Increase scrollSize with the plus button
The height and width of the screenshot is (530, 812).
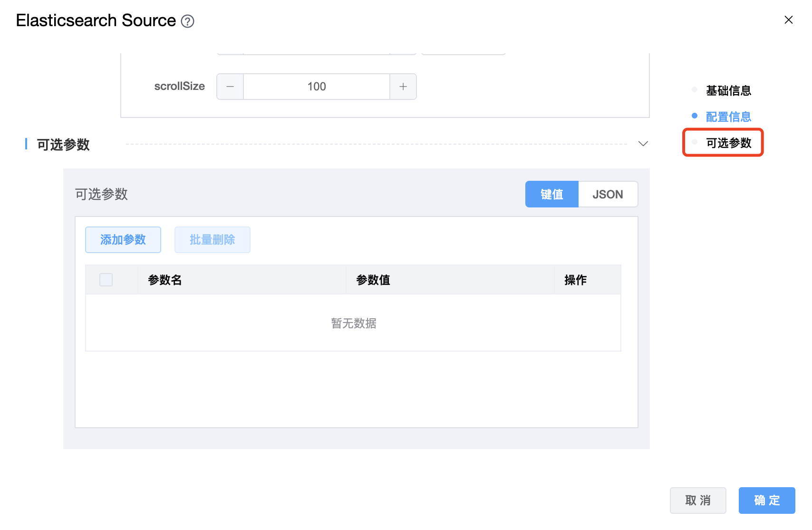click(x=403, y=87)
